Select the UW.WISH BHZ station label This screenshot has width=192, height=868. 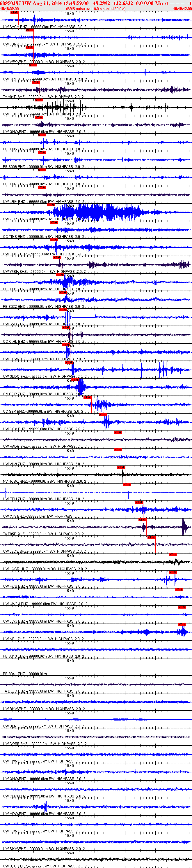point(44,272)
